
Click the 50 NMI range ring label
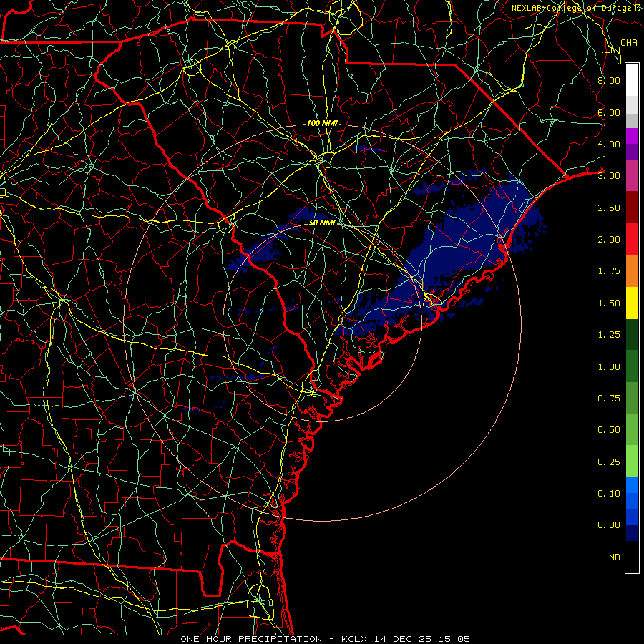322,223
